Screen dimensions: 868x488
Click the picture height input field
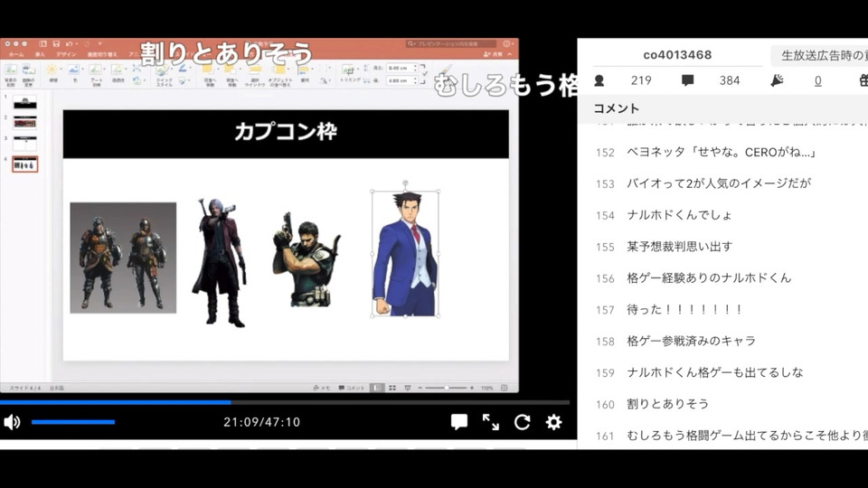click(x=400, y=68)
